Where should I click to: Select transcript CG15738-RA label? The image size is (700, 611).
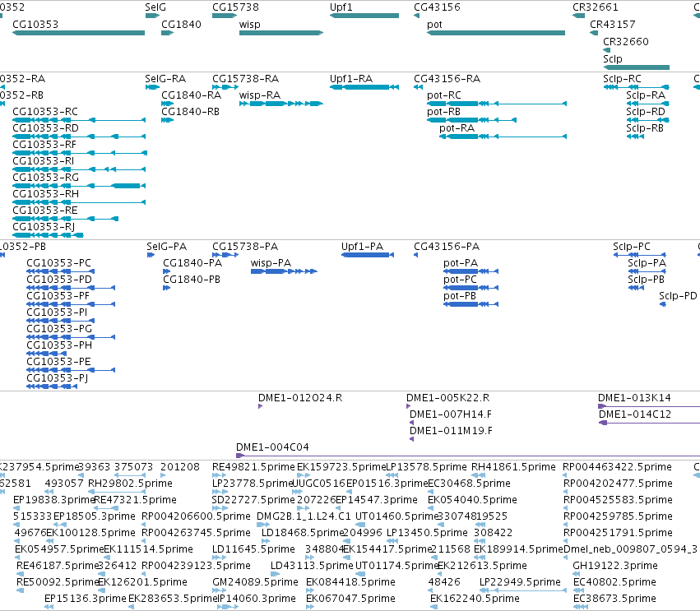(246, 79)
